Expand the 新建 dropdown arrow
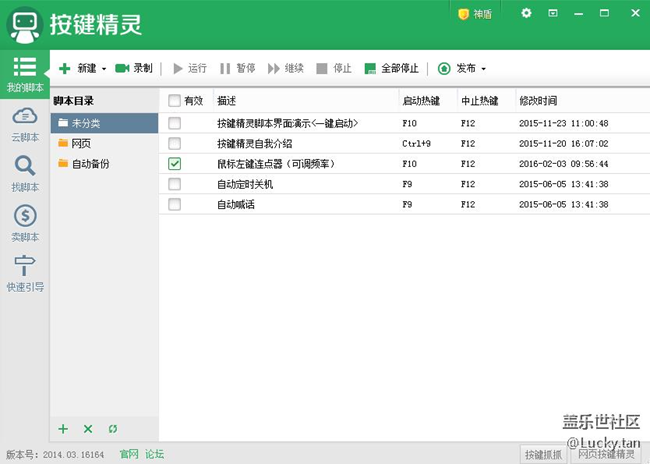This screenshot has width=650, height=464. 104,70
